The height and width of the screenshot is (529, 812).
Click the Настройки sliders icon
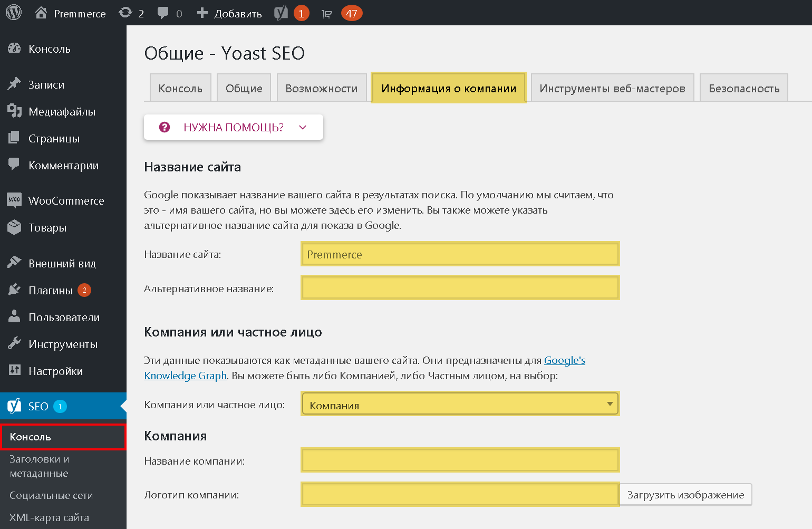point(14,370)
